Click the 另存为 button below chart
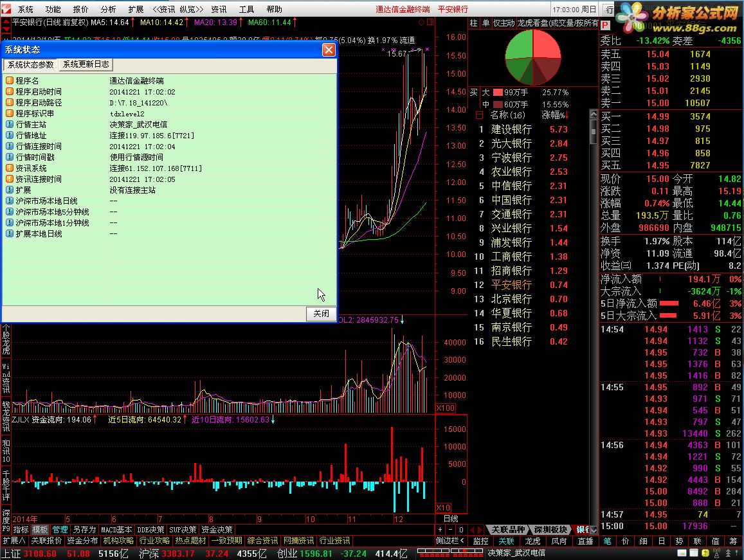This screenshot has width=744, height=560. (x=84, y=530)
